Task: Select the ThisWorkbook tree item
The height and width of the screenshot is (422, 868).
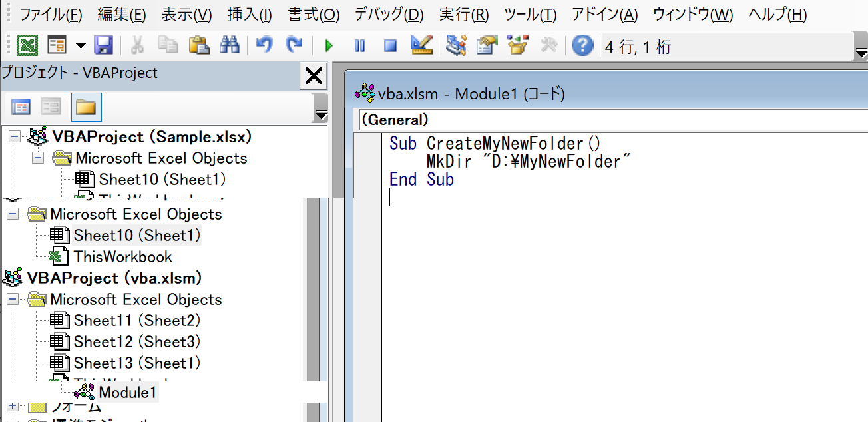Action: pyautogui.click(x=123, y=257)
